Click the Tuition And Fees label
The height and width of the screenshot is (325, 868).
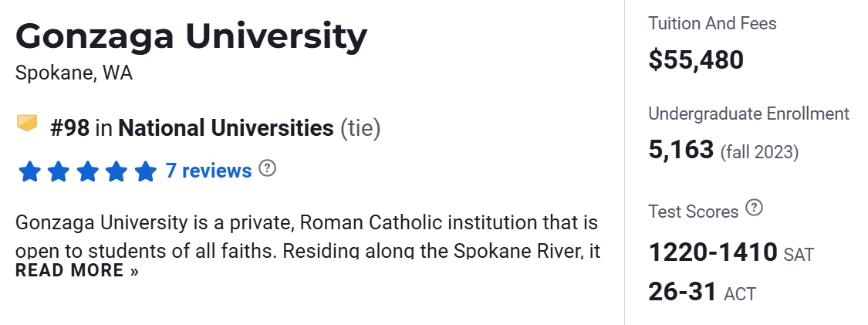tap(712, 23)
